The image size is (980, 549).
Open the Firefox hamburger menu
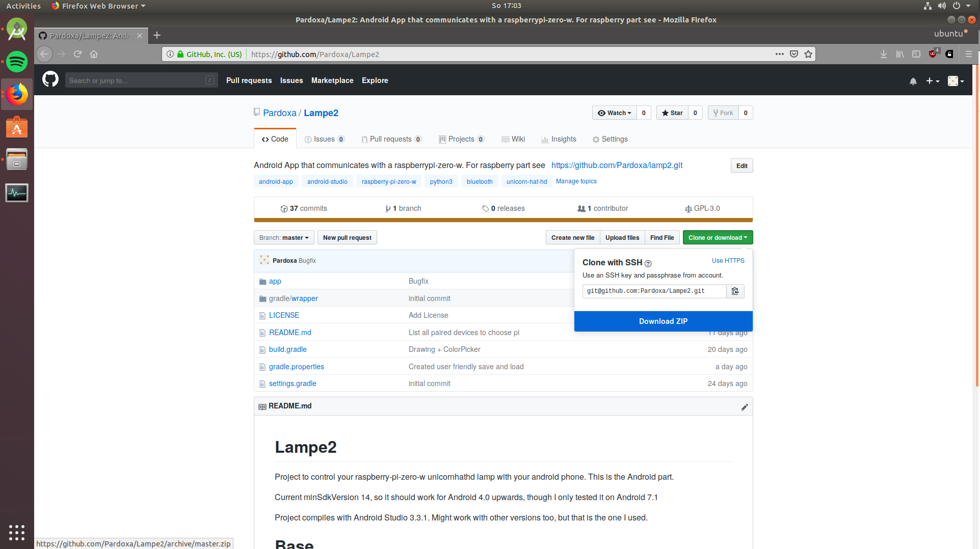tap(969, 54)
